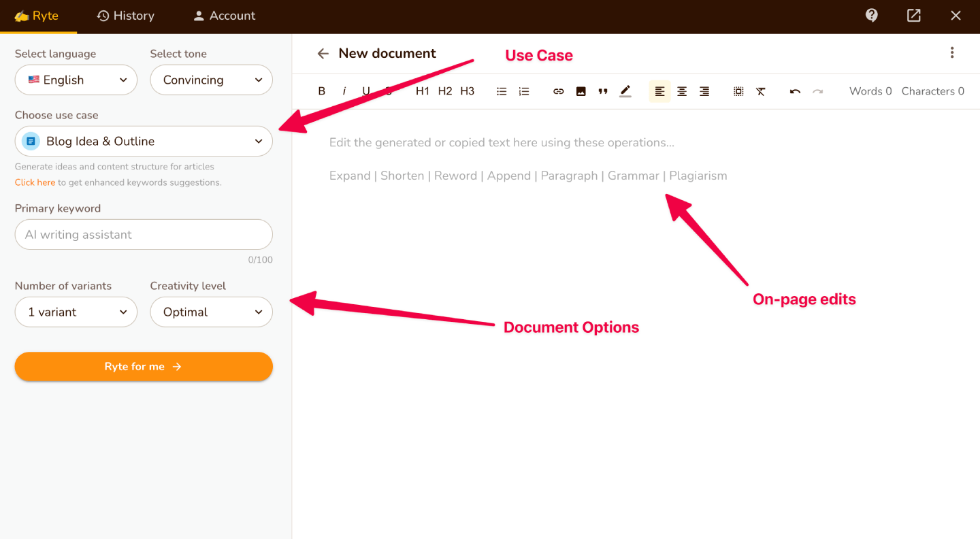Image resolution: width=980 pixels, height=539 pixels.
Task: Clear text formatting with the toolbar icon
Action: pyautogui.click(x=761, y=91)
